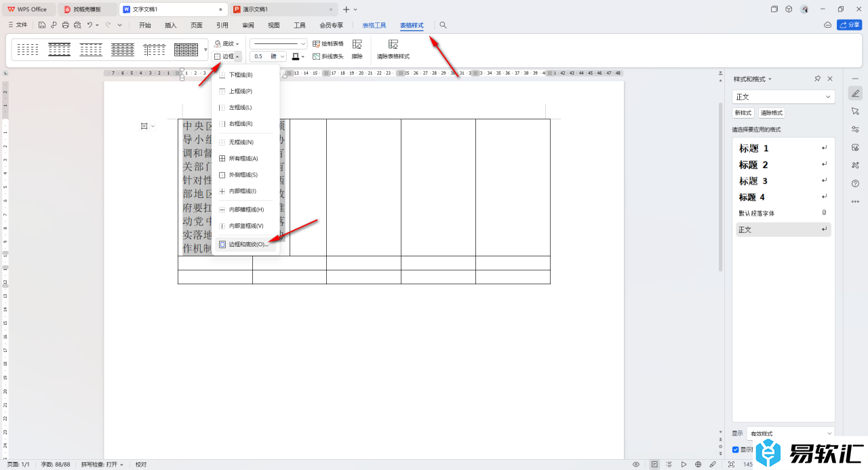Image resolution: width=868 pixels, height=470 pixels.
Task: Open the border color dropdown arrow
Action: (x=303, y=56)
